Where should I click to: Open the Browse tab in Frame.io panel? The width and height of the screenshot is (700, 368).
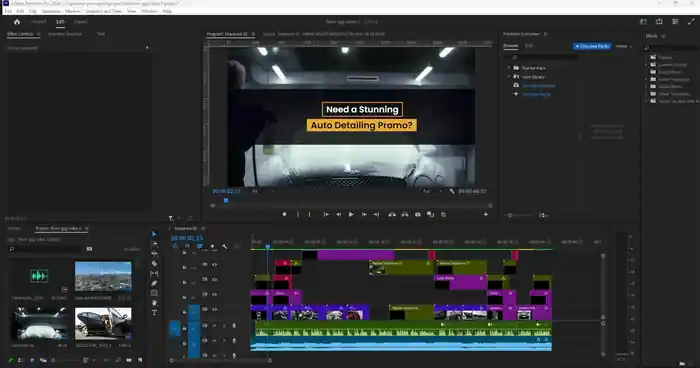tap(511, 46)
